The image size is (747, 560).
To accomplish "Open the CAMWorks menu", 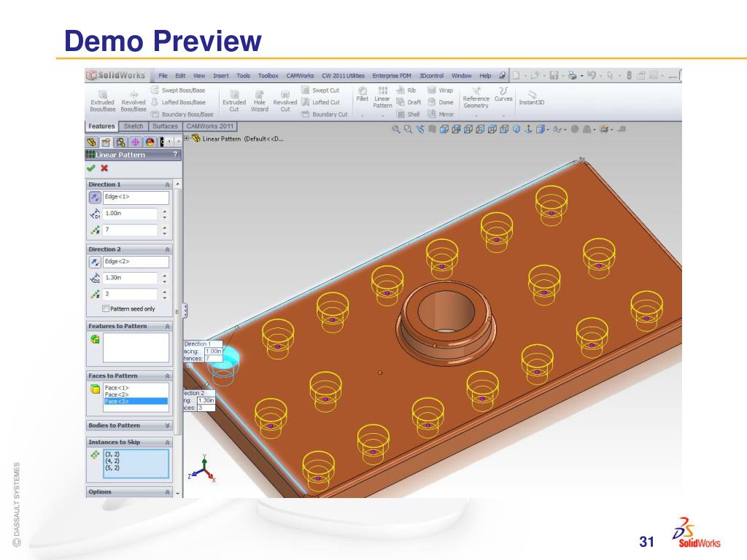I will [300, 76].
